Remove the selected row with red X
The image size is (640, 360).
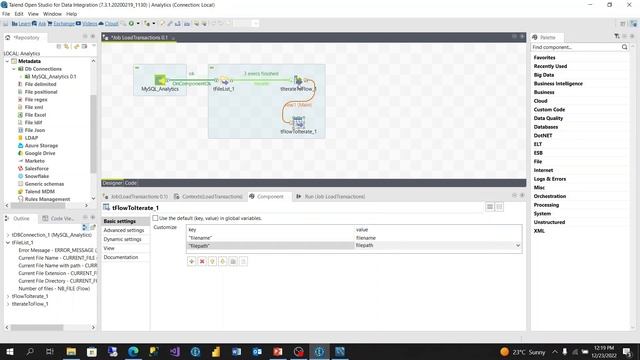(202, 261)
